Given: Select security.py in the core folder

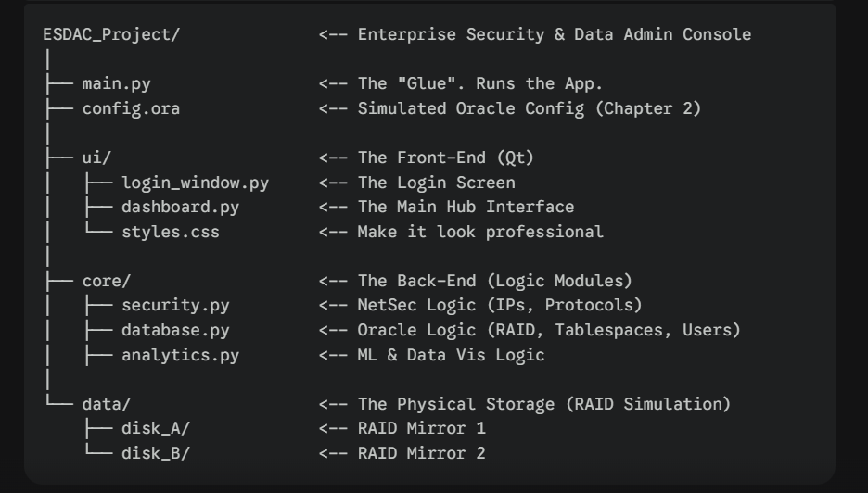Looking at the screenshot, I should (175, 306).
